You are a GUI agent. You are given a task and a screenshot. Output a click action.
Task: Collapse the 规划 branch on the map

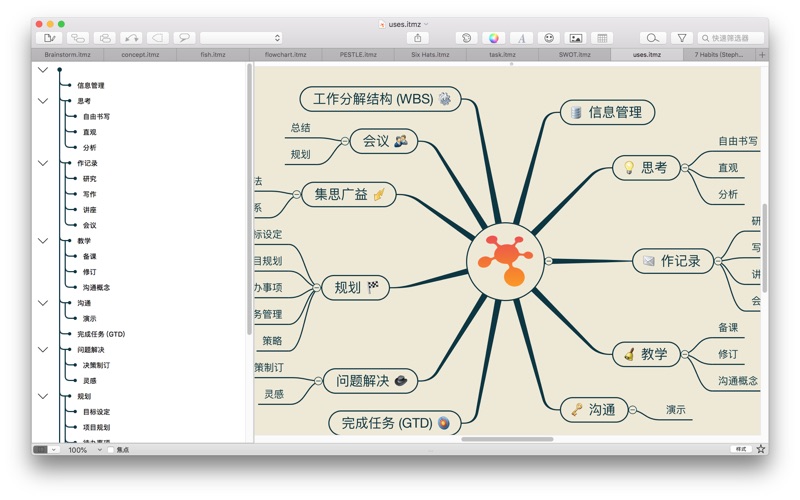coord(316,287)
